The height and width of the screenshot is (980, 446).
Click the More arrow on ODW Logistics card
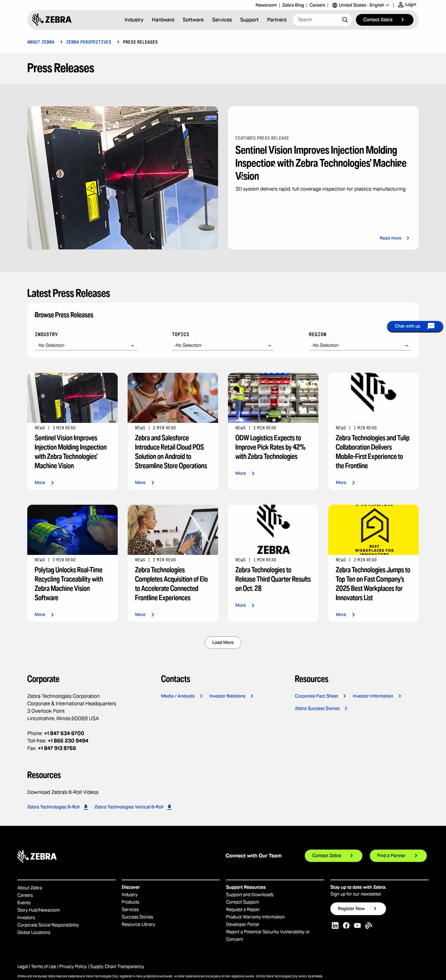click(253, 473)
